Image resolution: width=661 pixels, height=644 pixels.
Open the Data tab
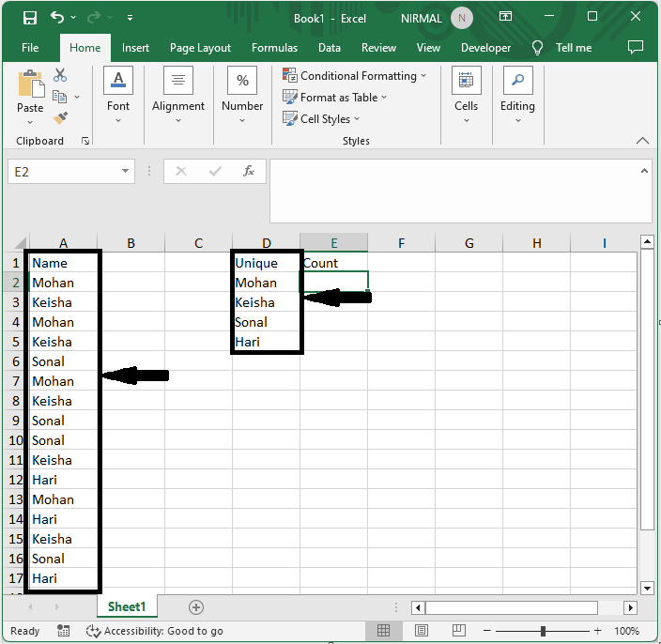point(330,48)
